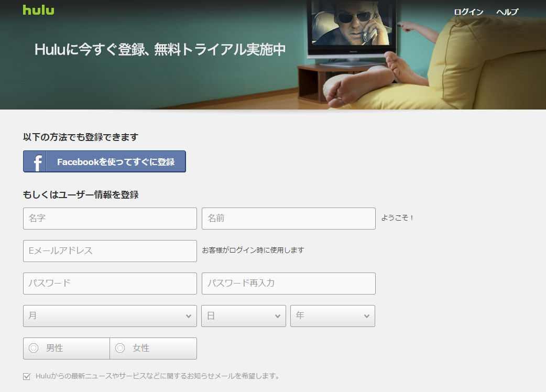The image size is (546, 392).
Task: Open the ヘルプ link
Action: (507, 12)
